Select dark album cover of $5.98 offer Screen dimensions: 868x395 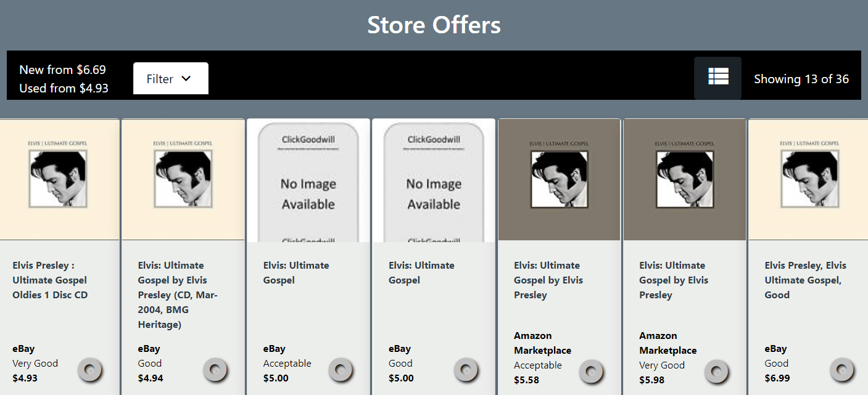pyautogui.click(x=684, y=179)
